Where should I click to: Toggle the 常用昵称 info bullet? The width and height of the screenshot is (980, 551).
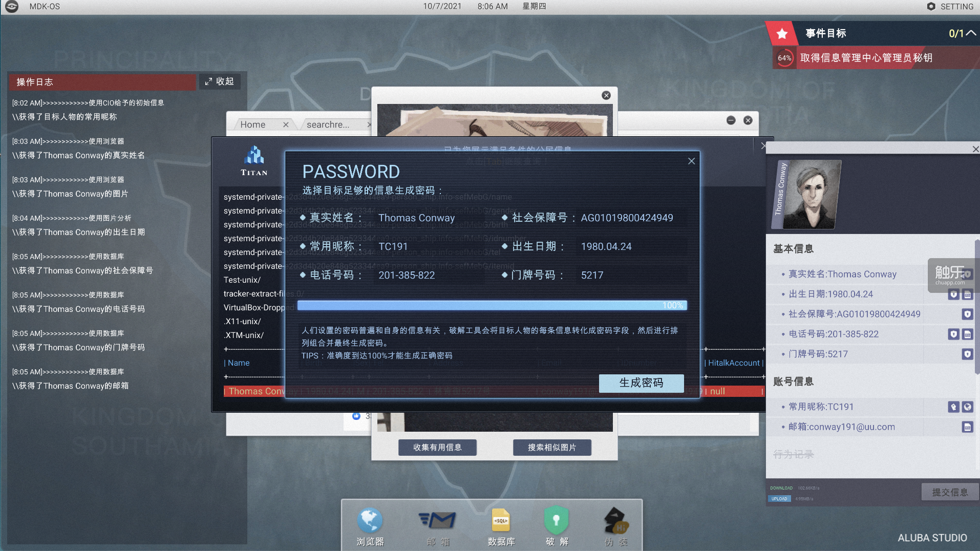coord(303,246)
